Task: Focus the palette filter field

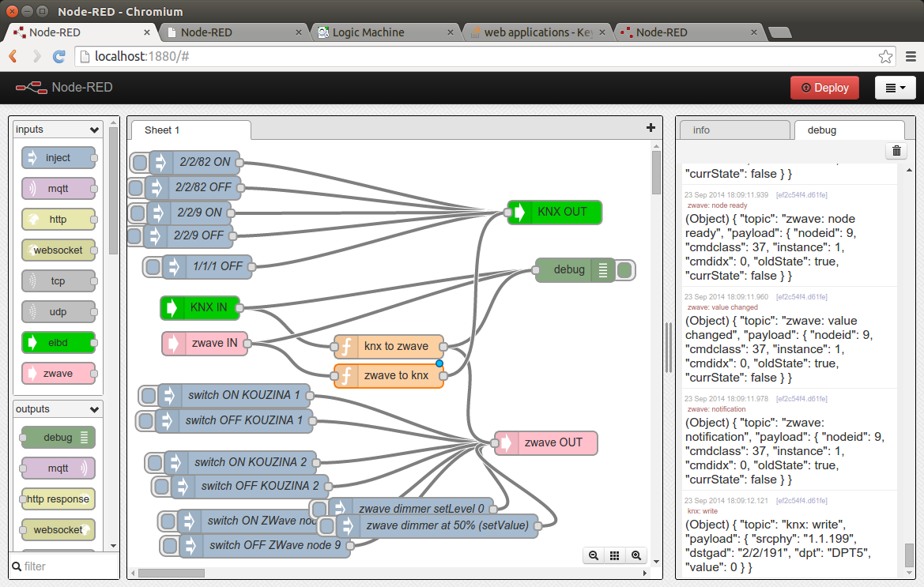Action: click(x=65, y=566)
